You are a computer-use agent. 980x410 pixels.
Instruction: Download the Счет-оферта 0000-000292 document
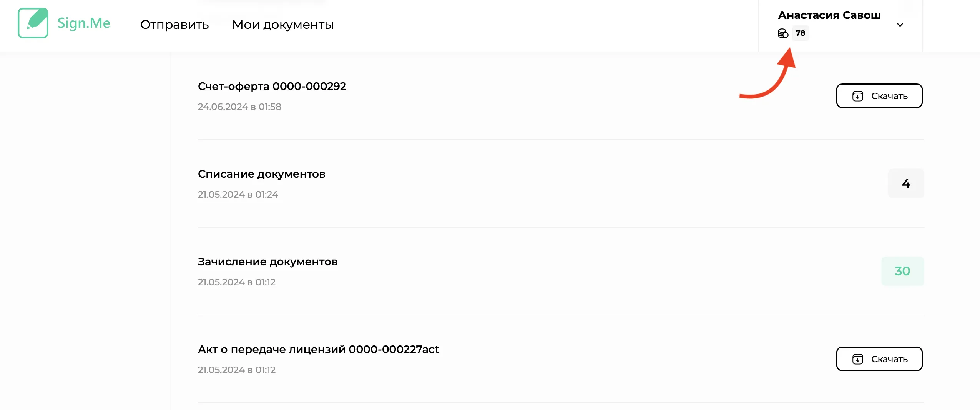(879, 96)
